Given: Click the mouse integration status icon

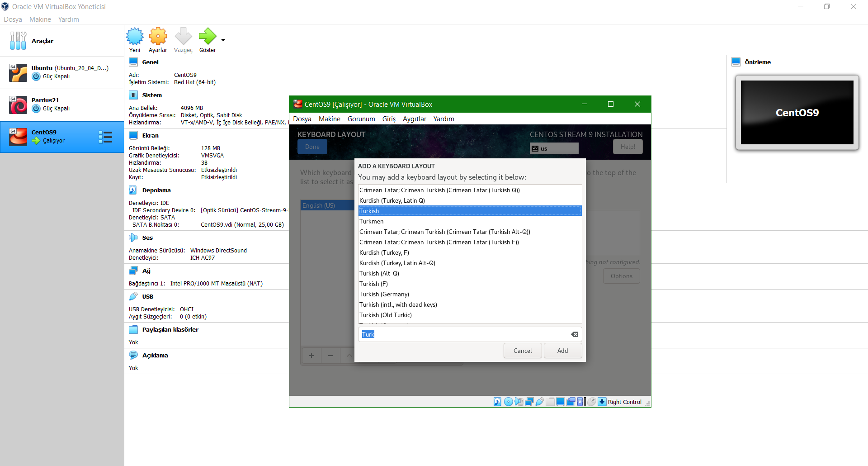Looking at the screenshot, I should tap(592, 402).
